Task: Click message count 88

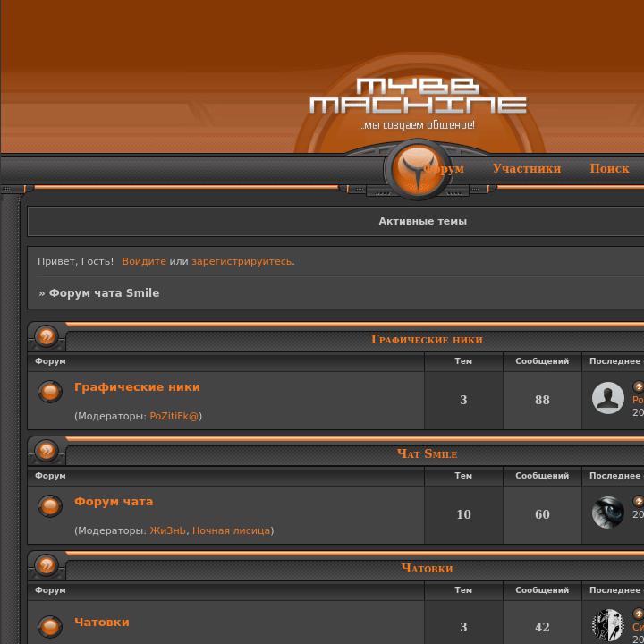Action: click(x=542, y=400)
